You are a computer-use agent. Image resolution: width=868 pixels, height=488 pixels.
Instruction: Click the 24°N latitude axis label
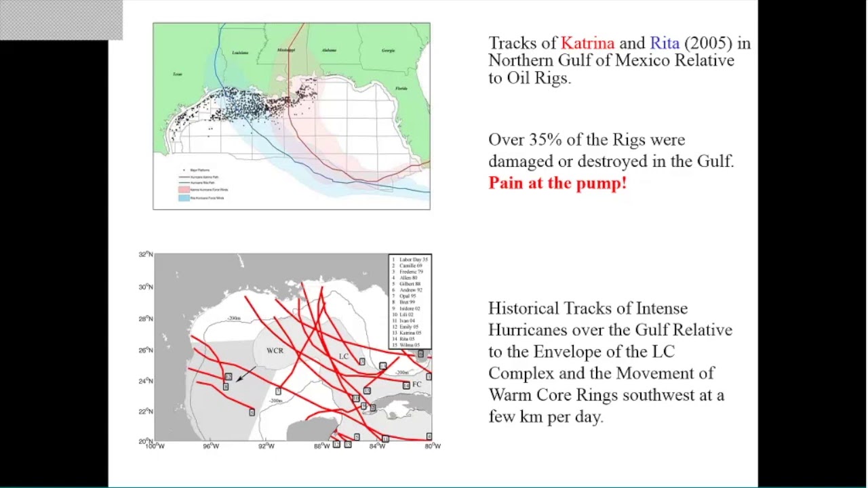coord(146,381)
